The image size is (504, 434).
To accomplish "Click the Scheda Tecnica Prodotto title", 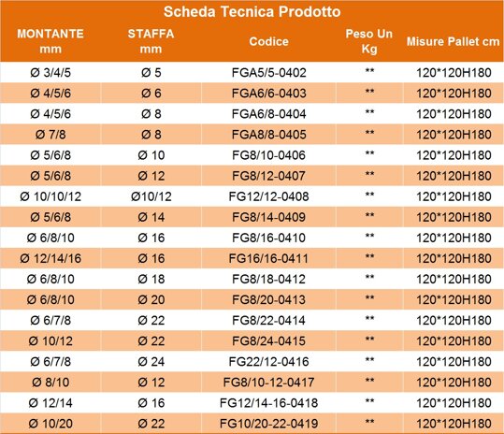I will (x=252, y=12).
